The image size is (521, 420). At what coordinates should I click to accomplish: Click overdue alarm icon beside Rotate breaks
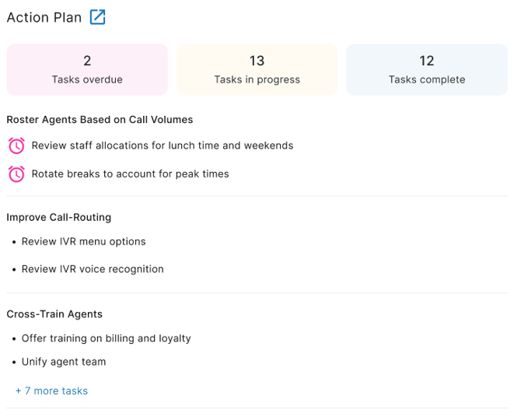[x=16, y=174]
